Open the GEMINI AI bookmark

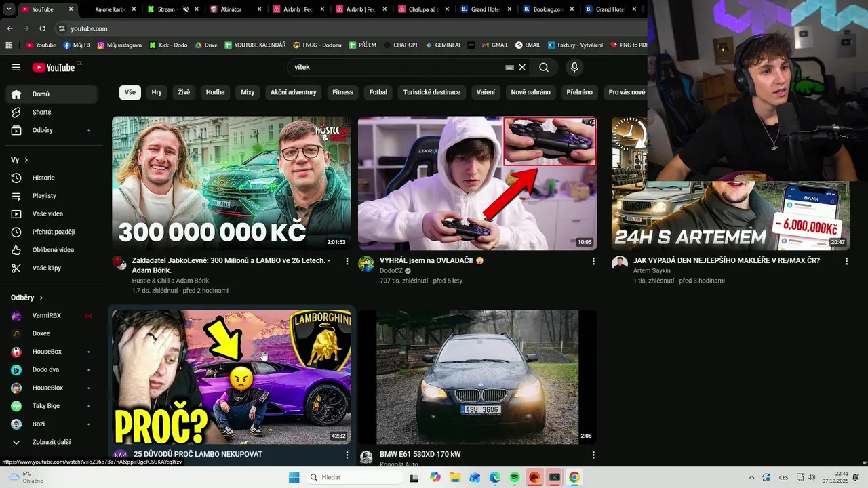click(443, 45)
